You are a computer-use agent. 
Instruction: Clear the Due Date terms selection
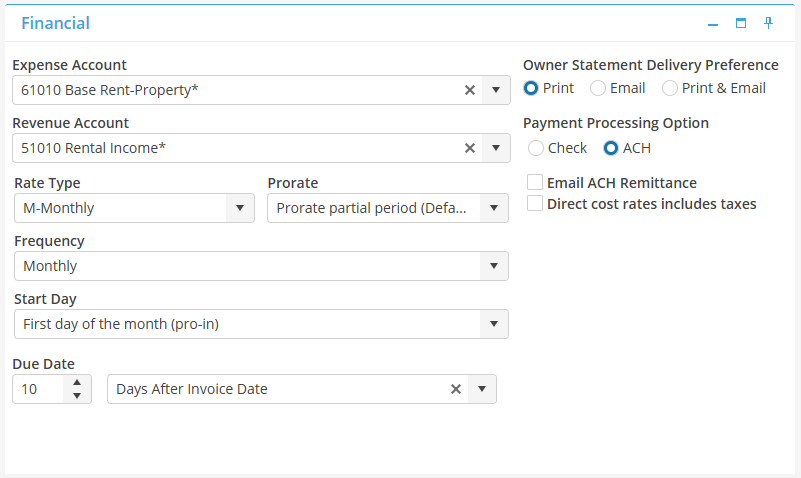pos(456,389)
